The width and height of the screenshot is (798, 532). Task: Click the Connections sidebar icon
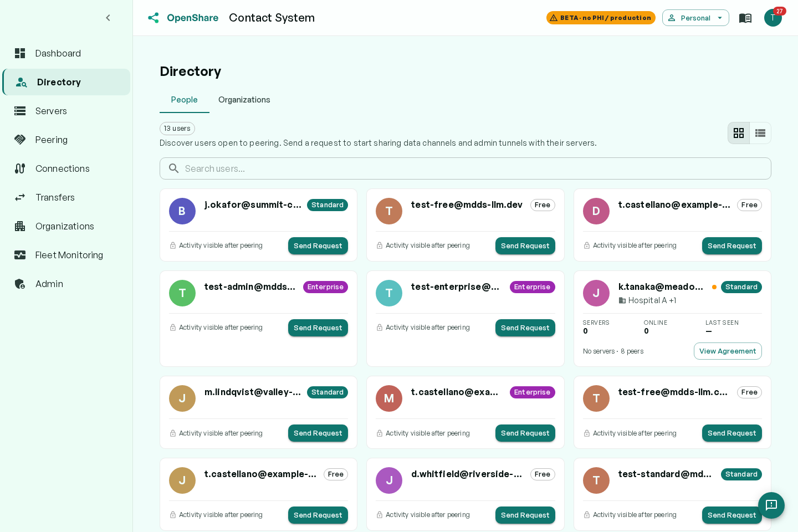(20, 168)
